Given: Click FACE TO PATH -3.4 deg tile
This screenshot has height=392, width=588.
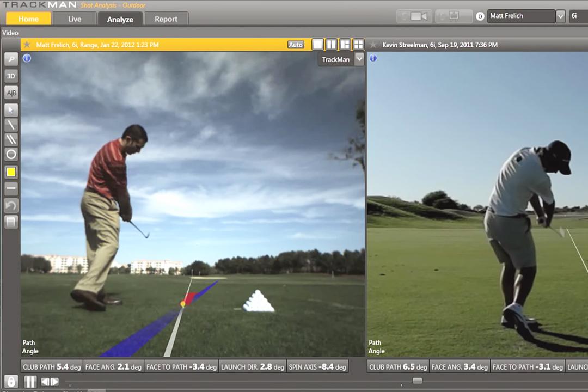Looking at the screenshot, I should [x=181, y=367].
